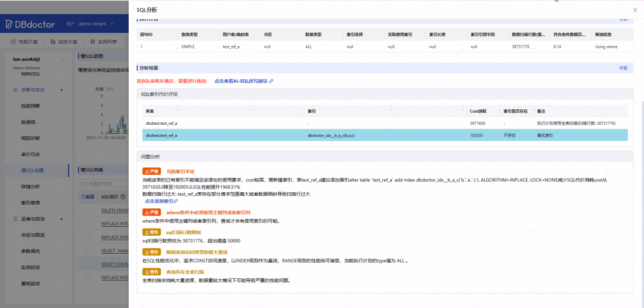Click the 查询存在全表扫描 issue title
This screenshot has width=644, height=308.
pos(185,272)
